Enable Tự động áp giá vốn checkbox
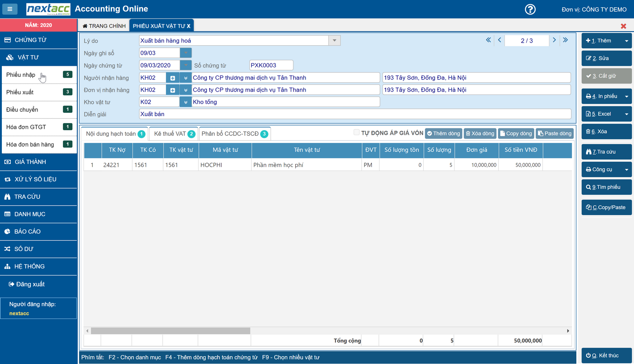Screen dimensions: 634x364 coord(356,132)
